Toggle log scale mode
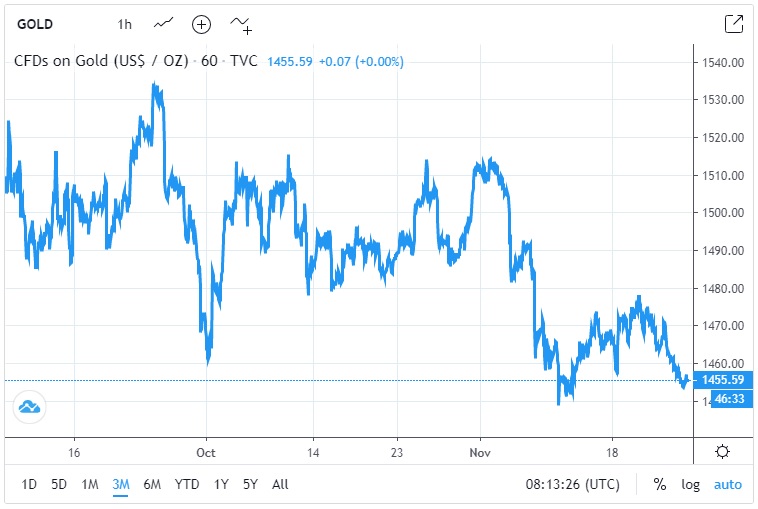This screenshot has height=509, width=758. pyautogui.click(x=690, y=484)
